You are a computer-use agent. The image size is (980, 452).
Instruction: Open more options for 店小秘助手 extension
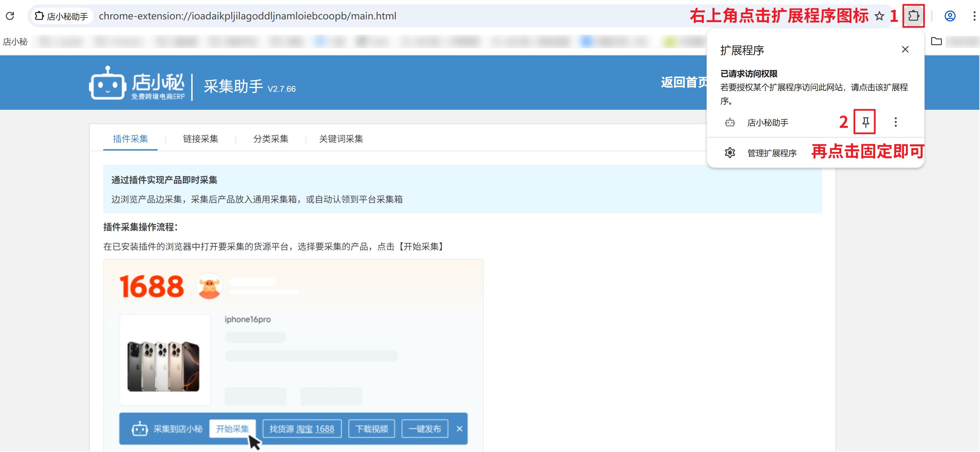pos(895,122)
